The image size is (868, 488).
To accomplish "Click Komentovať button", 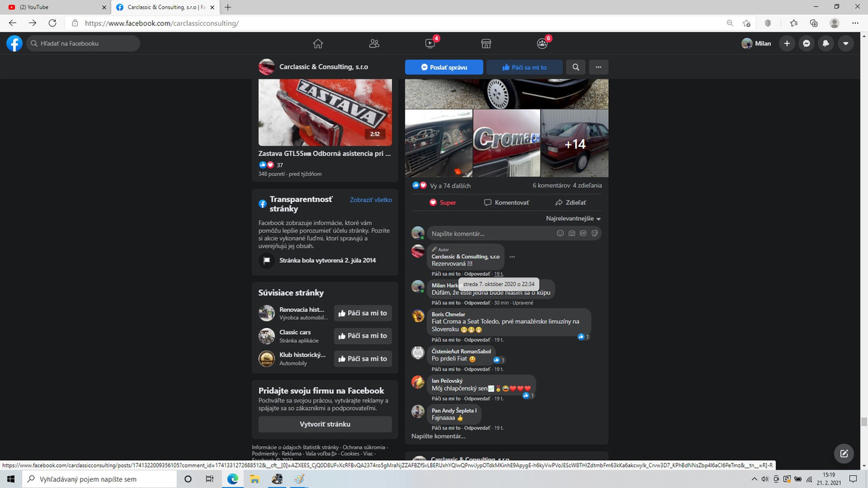I will pyautogui.click(x=507, y=203).
